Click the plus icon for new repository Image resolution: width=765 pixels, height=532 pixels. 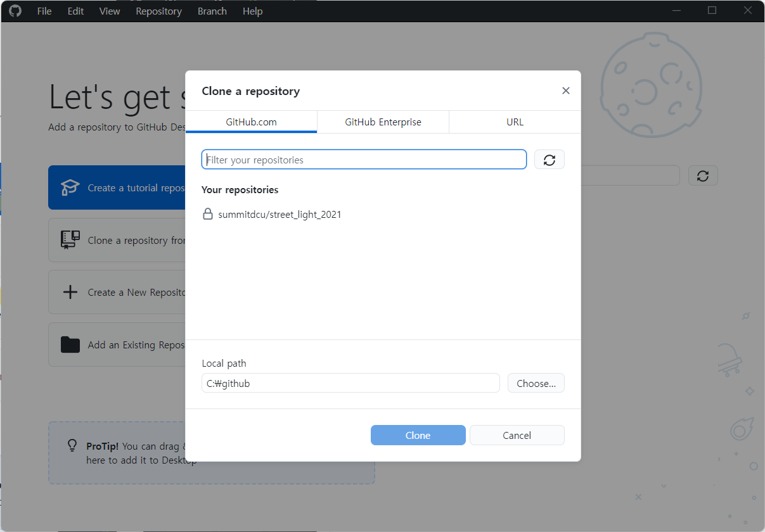pos(70,292)
